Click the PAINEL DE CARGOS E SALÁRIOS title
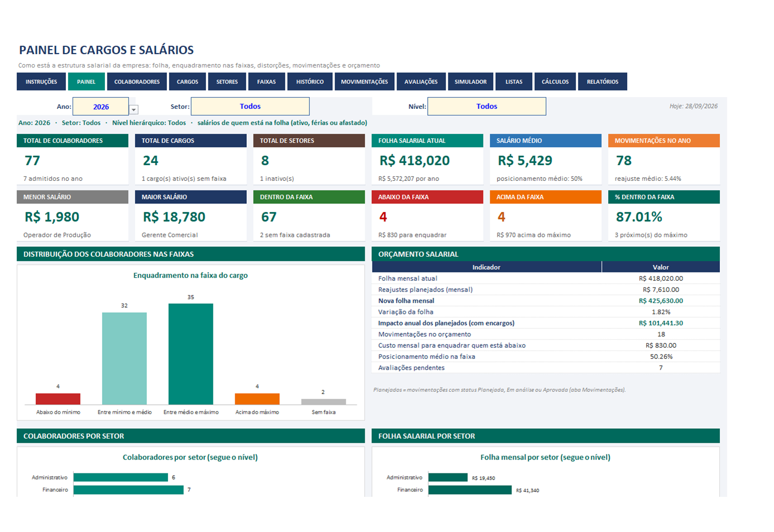774x532 pixels. 107,50
